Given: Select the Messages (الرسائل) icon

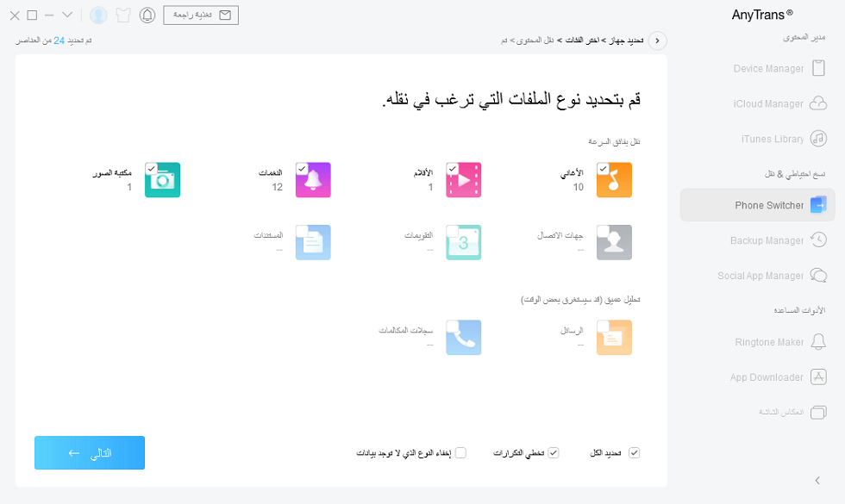Looking at the screenshot, I should (x=614, y=338).
